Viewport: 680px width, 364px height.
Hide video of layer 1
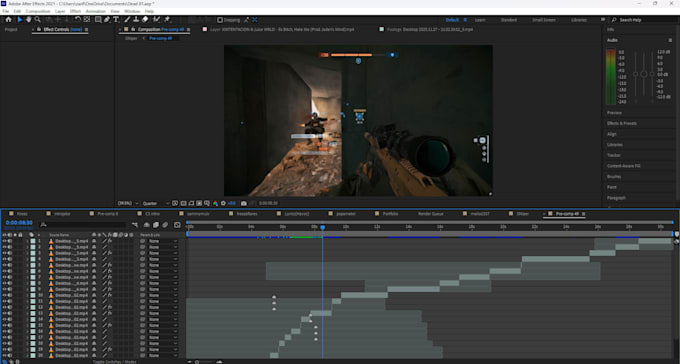coord(5,241)
